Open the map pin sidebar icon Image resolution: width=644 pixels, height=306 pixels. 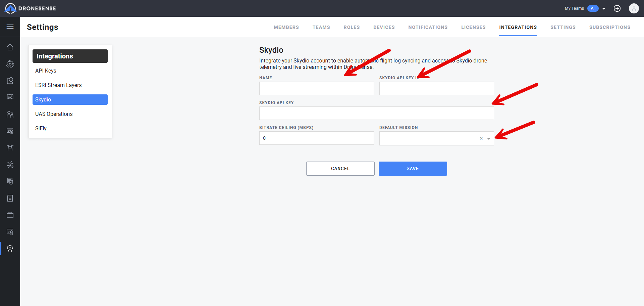coord(10,81)
